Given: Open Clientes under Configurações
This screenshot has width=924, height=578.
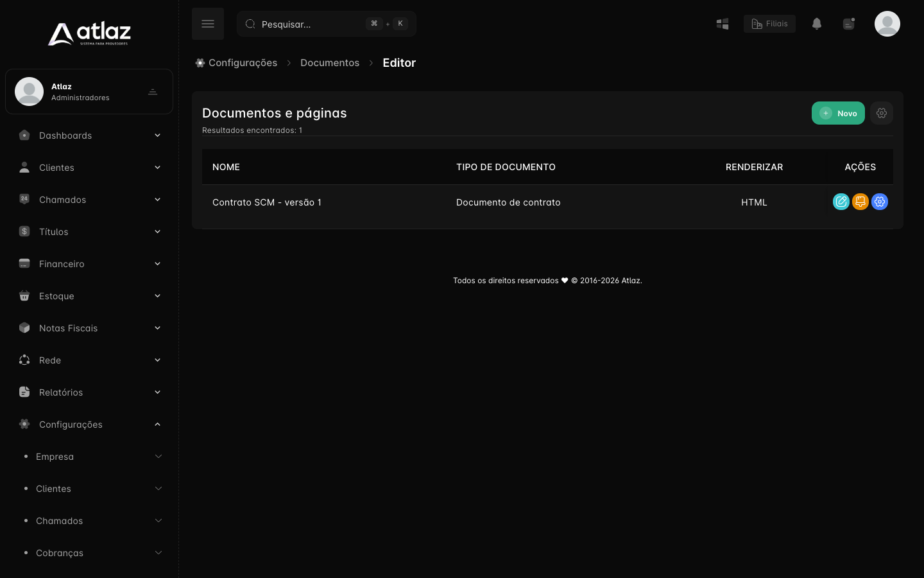Looking at the screenshot, I should (x=53, y=489).
